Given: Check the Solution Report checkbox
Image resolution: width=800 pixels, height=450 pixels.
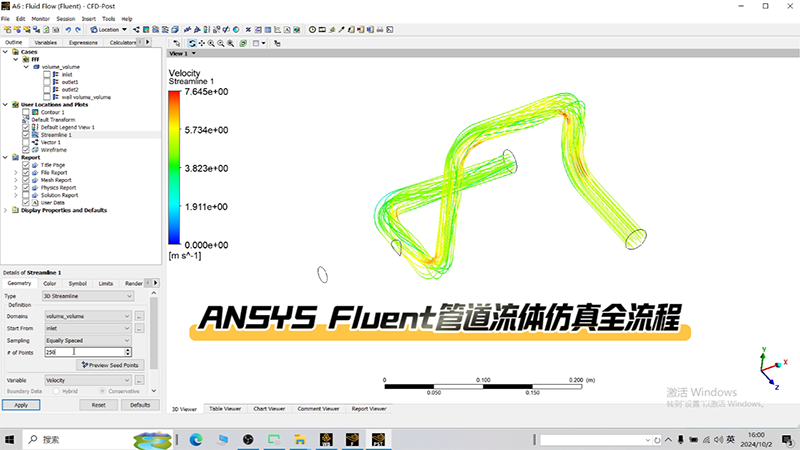Looking at the screenshot, I should pyautogui.click(x=26, y=195).
